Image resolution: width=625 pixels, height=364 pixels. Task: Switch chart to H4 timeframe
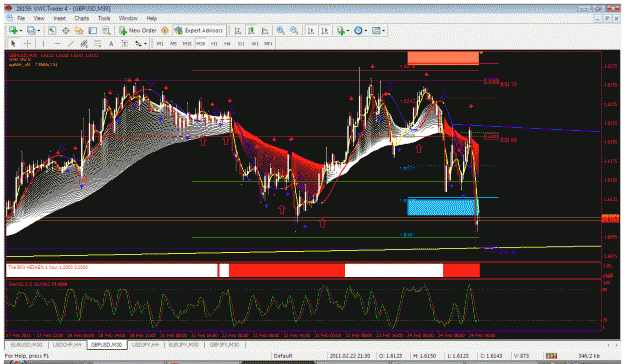[228, 43]
